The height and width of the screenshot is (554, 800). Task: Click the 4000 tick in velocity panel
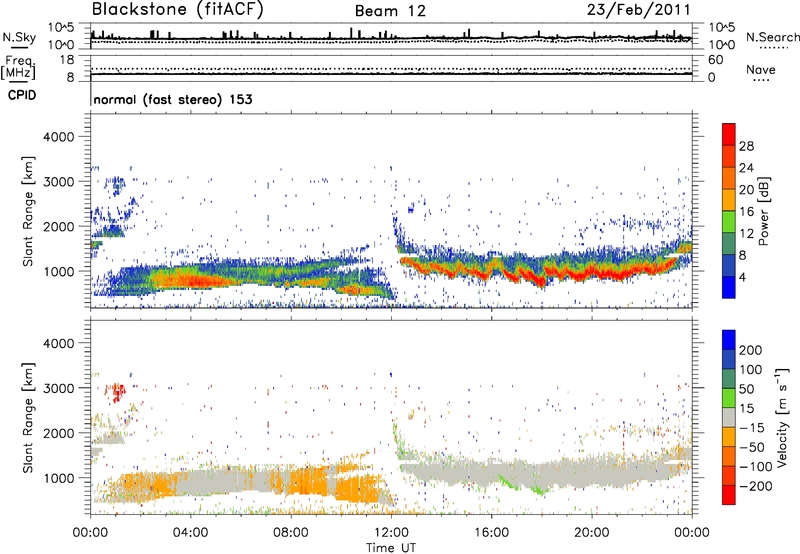[58, 343]
